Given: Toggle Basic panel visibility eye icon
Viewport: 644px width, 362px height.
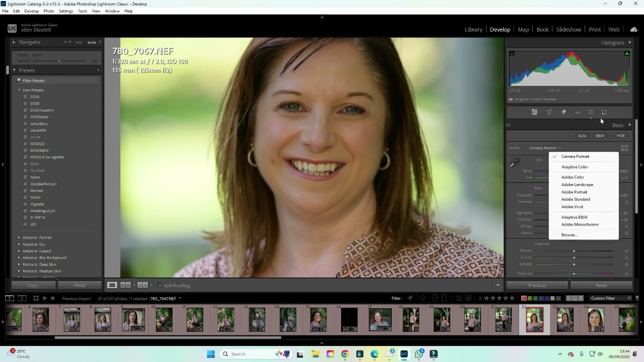Looking at the screenshot, I should point(509,125).
